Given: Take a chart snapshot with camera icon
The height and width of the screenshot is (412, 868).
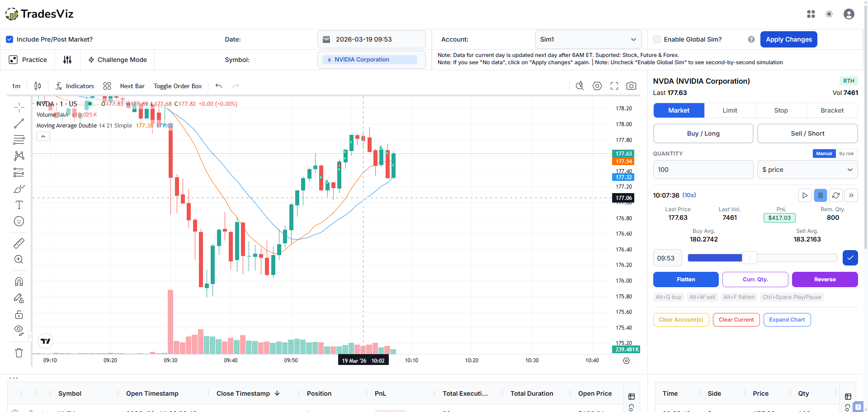Looking at the screenshot, I should click(x=631, y=86).
